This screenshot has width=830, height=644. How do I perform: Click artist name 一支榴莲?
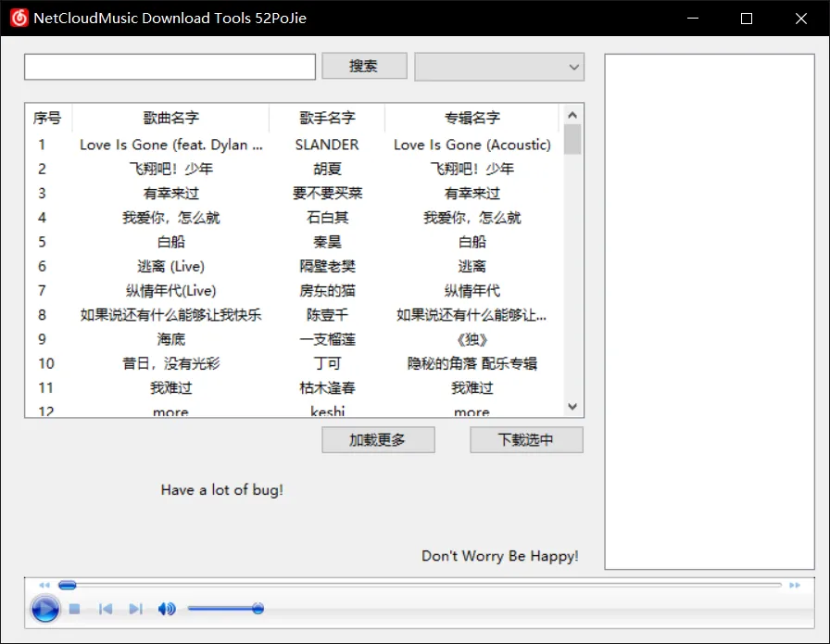(327, 339)
